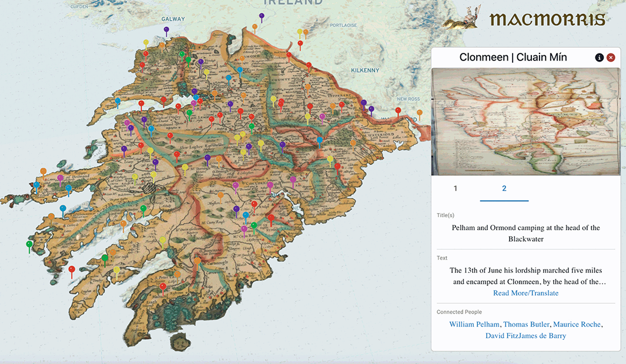Open the Read More/Translate link
The width and height of the screenshot is (626, 364).
click(x=525, y=293)
